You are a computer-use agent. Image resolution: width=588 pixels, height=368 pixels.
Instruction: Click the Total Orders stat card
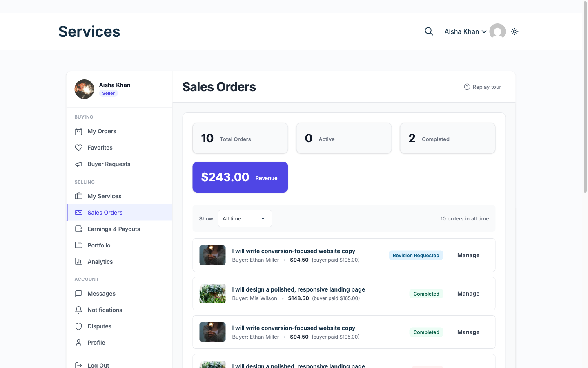[x=240, y=138]
